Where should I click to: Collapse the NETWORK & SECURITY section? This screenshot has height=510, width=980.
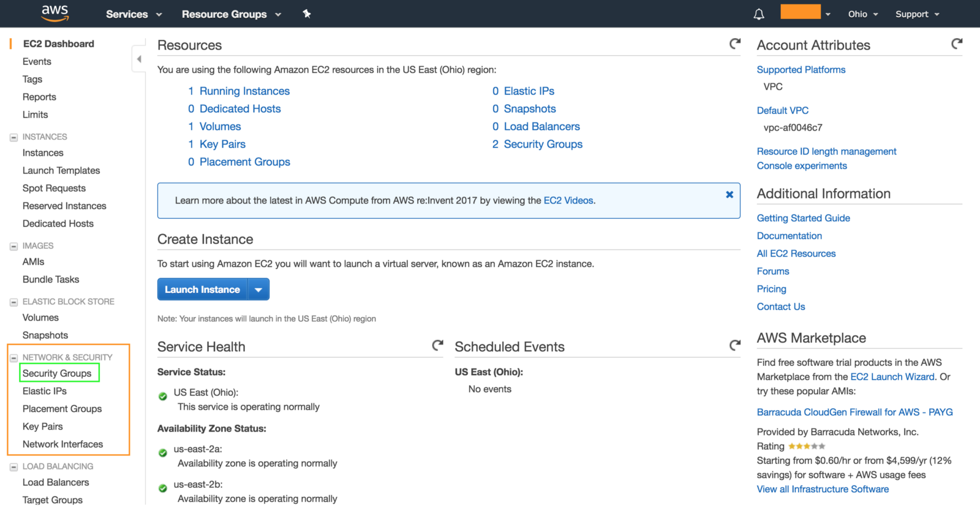(13, 358)
